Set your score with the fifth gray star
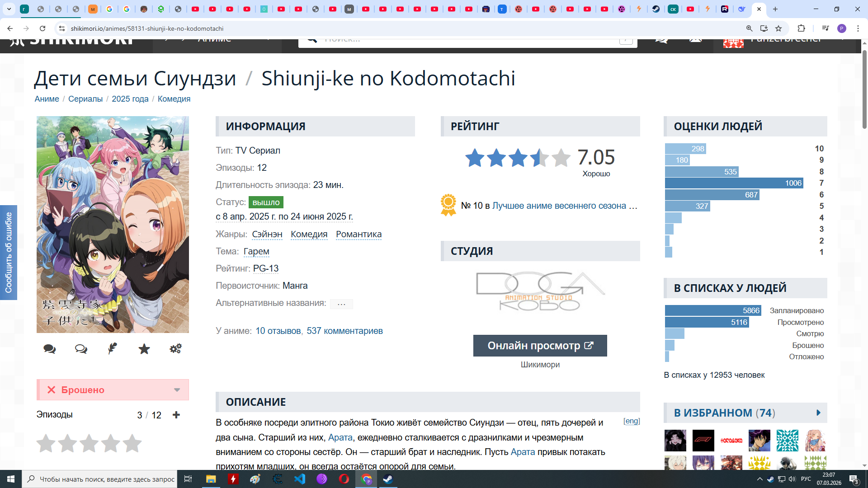The height and width of the screenshot is (488, 868). pos(132,443)
